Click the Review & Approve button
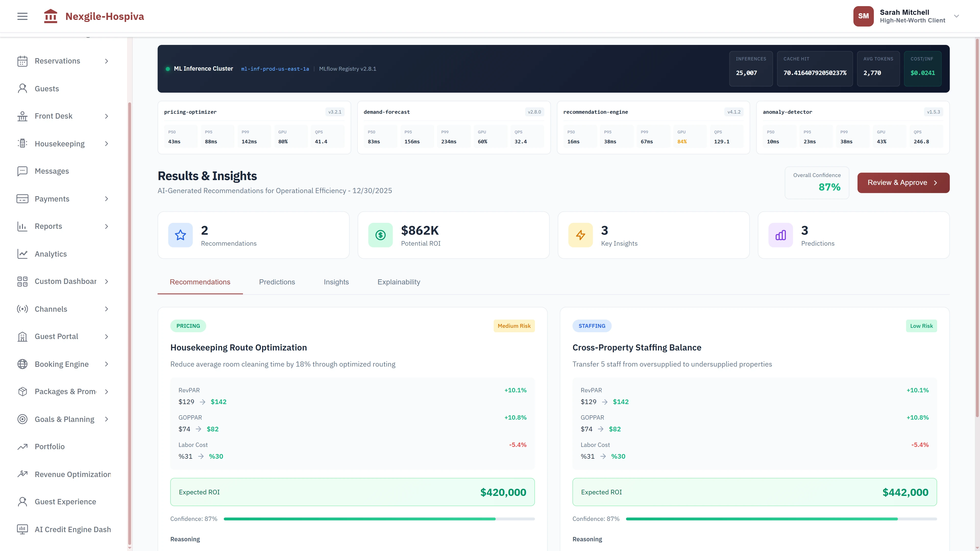 point(903,183)
